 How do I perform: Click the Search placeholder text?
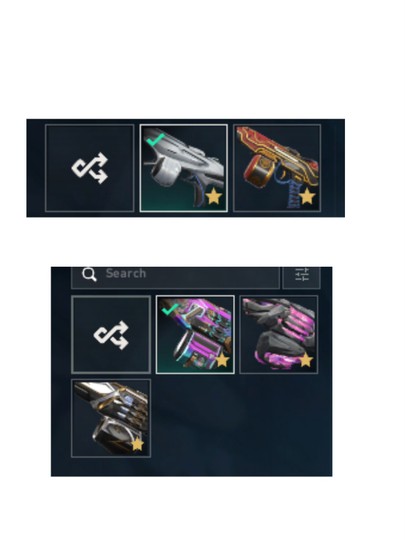click(126, 273)
